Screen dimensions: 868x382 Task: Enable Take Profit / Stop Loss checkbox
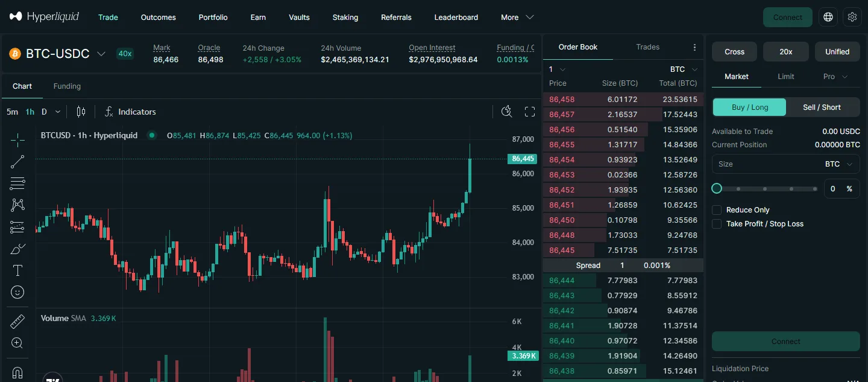(x=717, y=224)
